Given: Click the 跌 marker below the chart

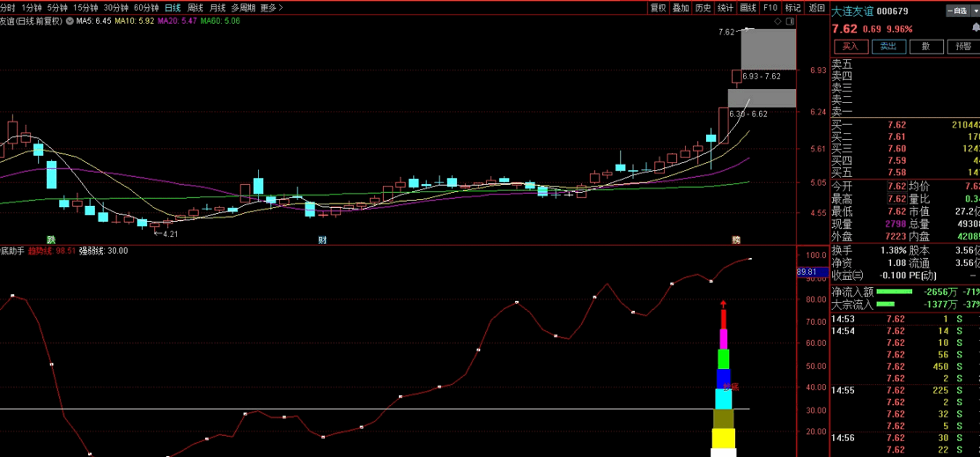Looking at the screenshot, I should point(50,240).
